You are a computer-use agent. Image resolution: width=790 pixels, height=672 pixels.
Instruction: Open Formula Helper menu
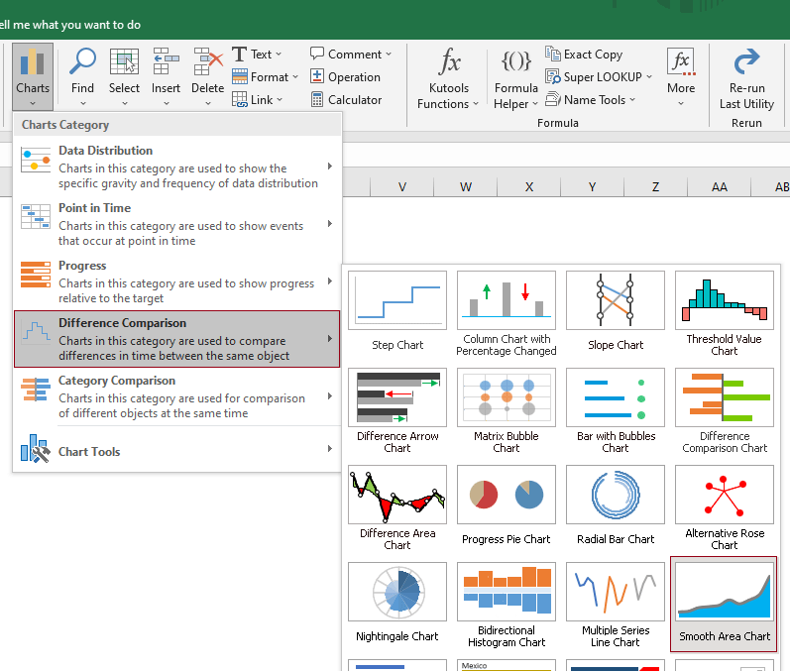click(515, 78)
